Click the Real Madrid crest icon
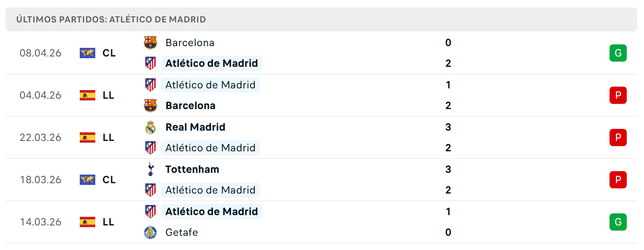The height and width of the screenshot is (250, 644). (150, 127)
